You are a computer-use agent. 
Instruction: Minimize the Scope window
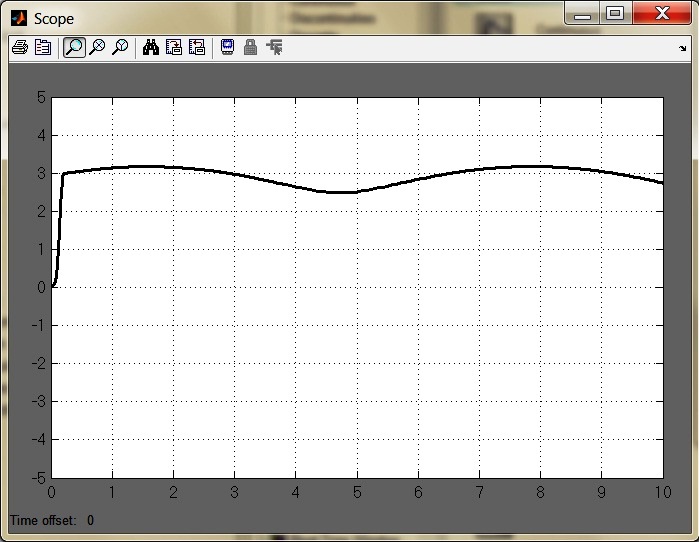pos(582,14)
